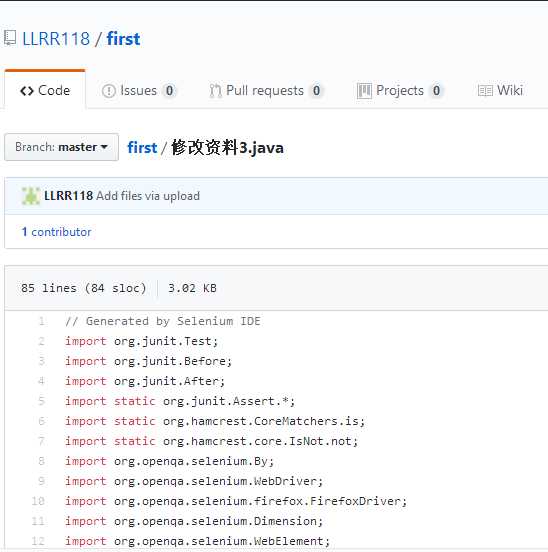Click the Code tab brackets icon
Image resolution: width=548 pixels, height=552 pixels.
click(27, 91)
